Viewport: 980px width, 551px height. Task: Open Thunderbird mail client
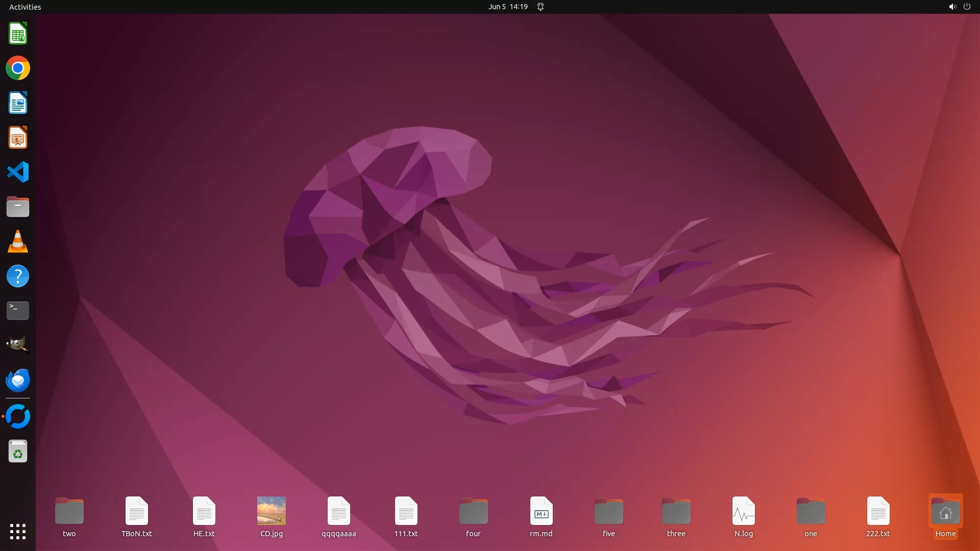(18, 380)
